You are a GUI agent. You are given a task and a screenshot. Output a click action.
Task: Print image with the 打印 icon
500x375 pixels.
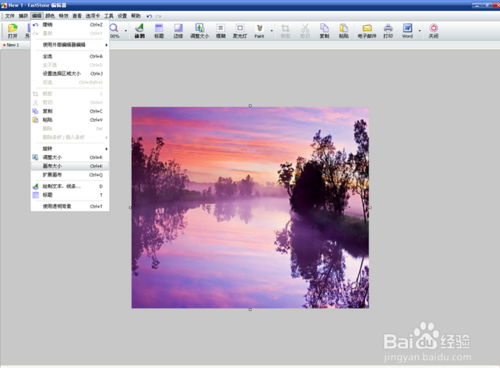pyautogui.click(x=388, y=31)
